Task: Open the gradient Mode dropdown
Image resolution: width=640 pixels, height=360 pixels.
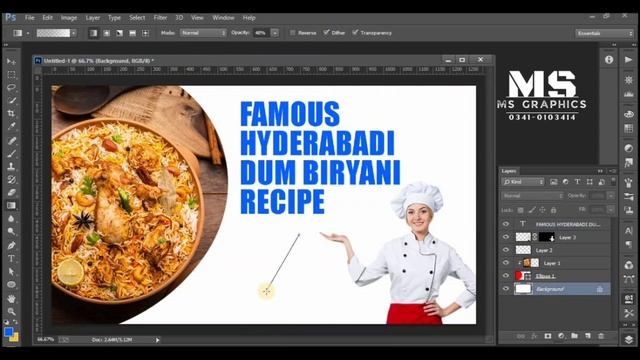Action: [203, 33]
